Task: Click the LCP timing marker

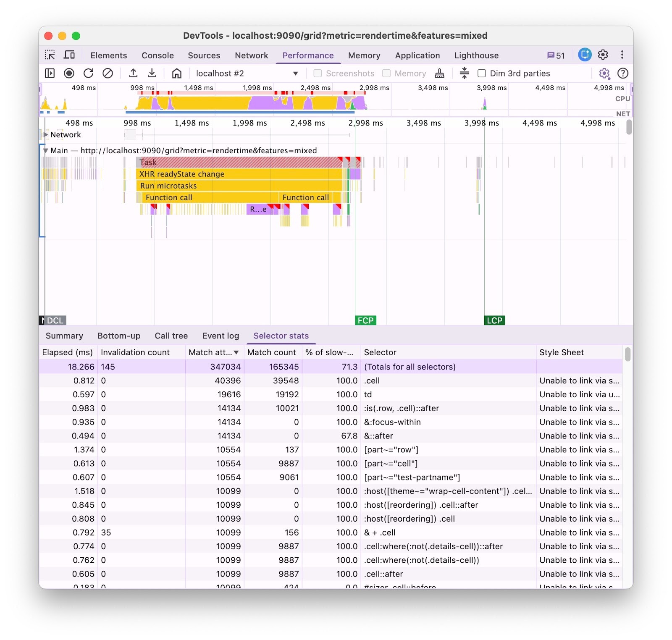Action: pyautogui.click(x=494, y=320)
